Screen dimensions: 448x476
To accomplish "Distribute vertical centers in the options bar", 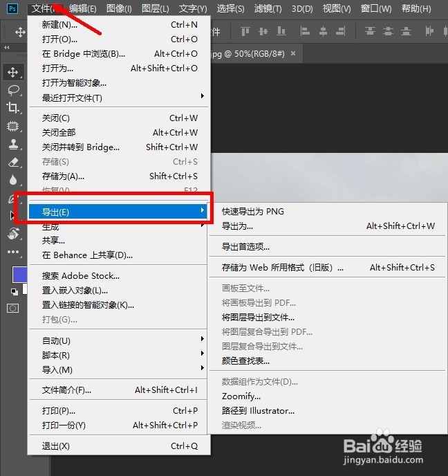I will point(388,31).
